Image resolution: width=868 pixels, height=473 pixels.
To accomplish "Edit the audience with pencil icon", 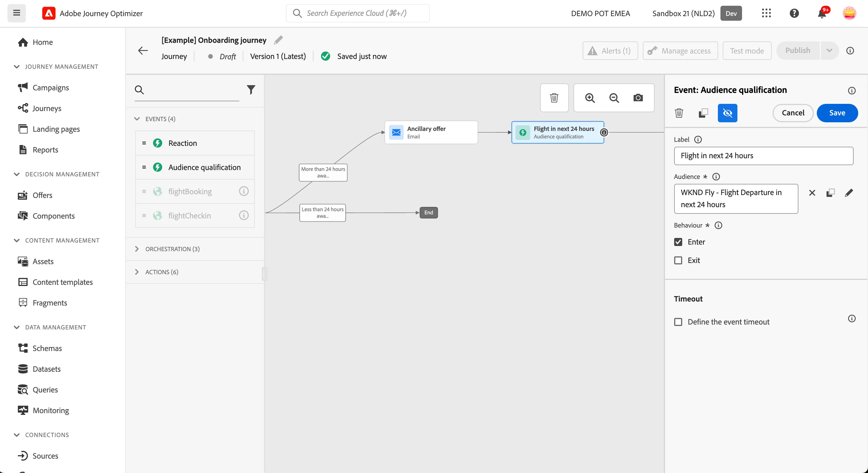I will pyautogui.click(x=849, y=193).
